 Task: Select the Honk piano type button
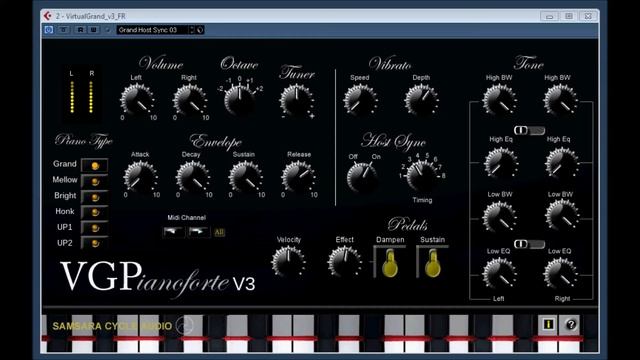point(95,212)
